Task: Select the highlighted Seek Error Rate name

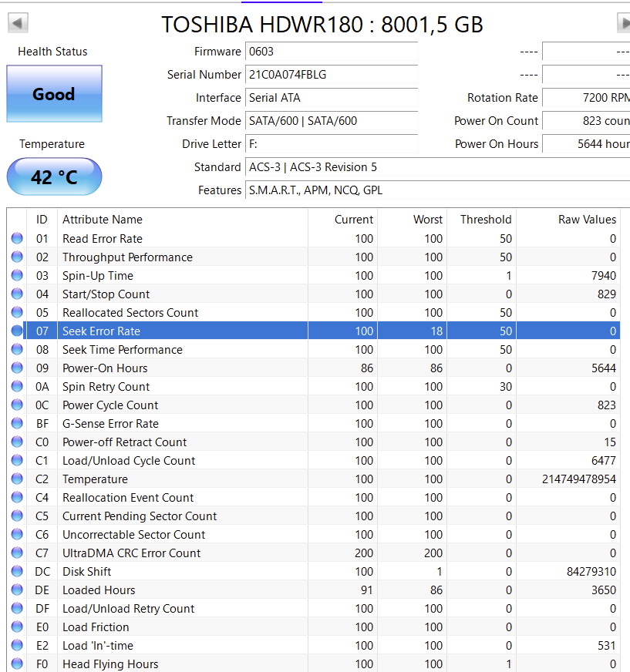Action: coord(101,331)
